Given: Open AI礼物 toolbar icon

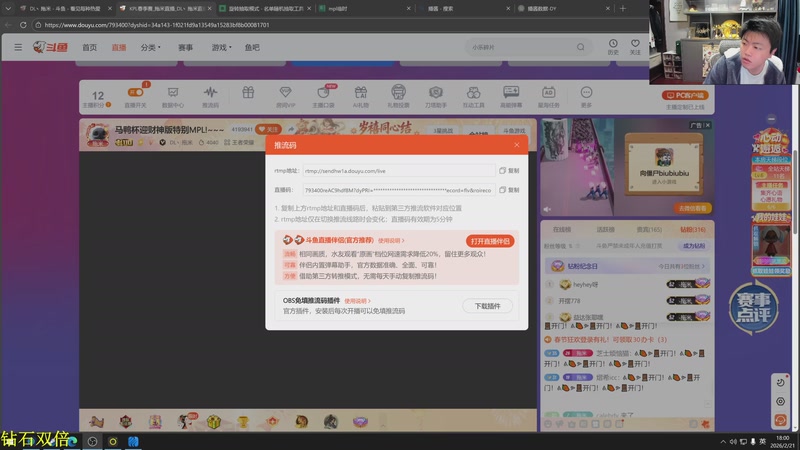Looking at the screenshot, I should [360, 97].
